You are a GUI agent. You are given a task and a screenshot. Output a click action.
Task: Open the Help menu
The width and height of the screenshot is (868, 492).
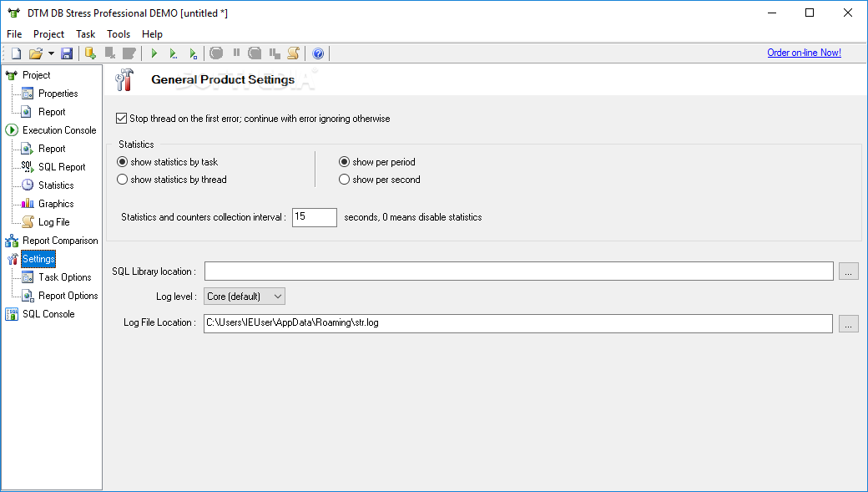tap(152, 33)
